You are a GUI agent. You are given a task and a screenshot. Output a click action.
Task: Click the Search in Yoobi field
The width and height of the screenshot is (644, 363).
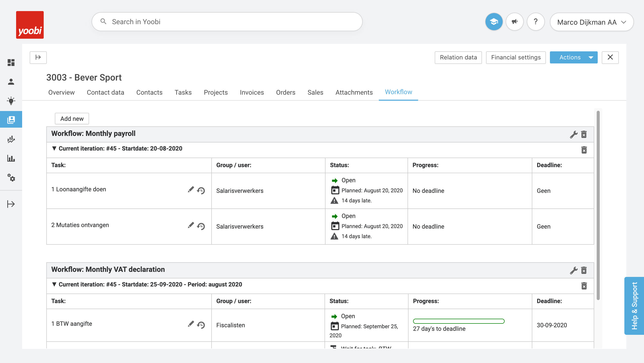coord(227,22)
